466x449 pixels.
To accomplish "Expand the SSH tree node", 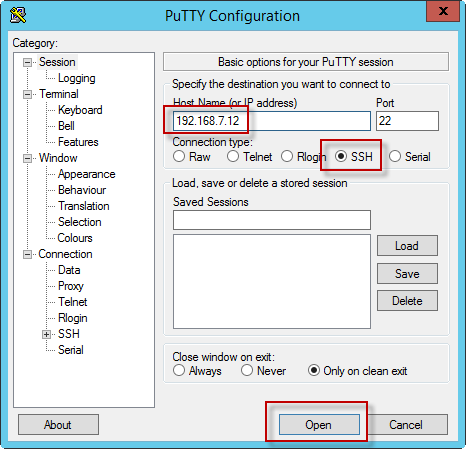I will [46, 334].
